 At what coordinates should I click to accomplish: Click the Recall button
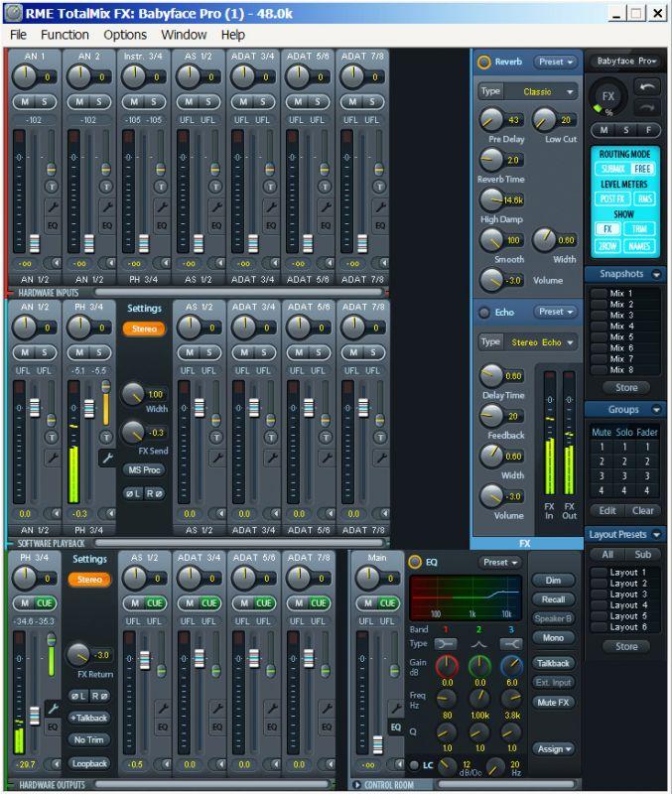[554, 599]
